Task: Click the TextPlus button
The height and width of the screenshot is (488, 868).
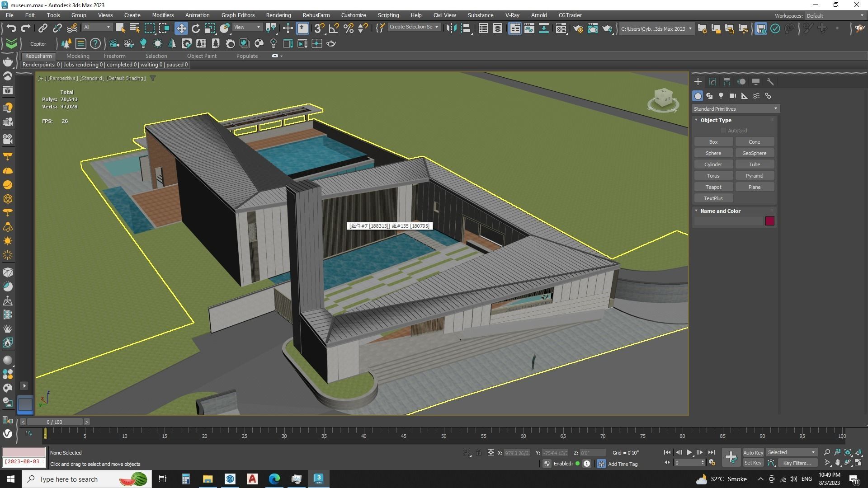Action: click(x=713, y=198)
